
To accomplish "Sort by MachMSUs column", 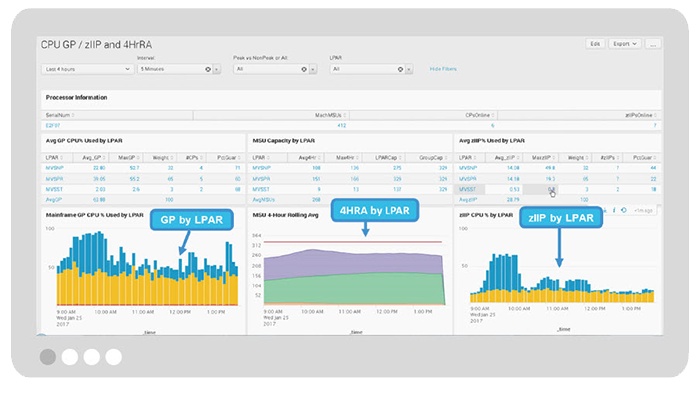I will [331, 115].
